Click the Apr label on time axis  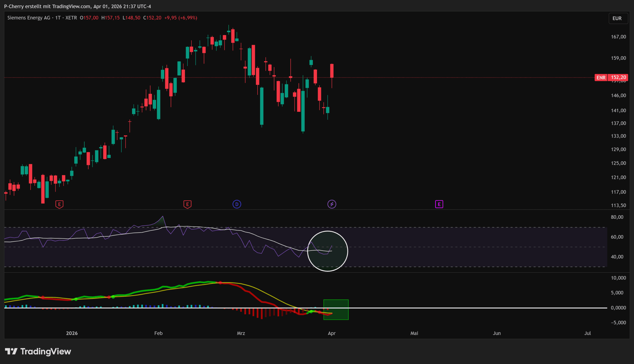pos(332,333)
